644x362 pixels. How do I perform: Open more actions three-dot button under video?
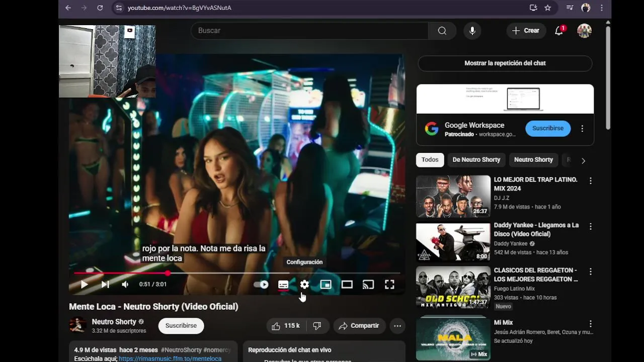coord(397,326)
